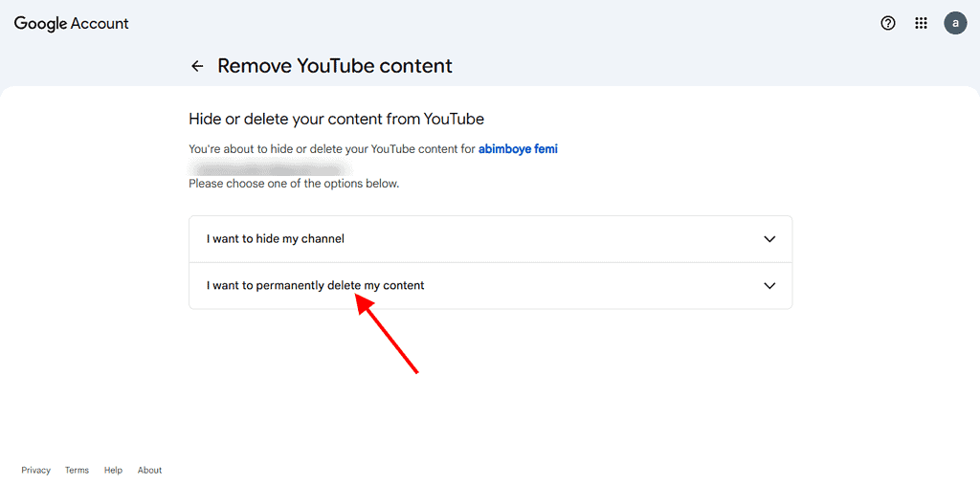Open the account avatar with letter a
The width and height of the screenshot is (980, 486).
pos(955,24)
